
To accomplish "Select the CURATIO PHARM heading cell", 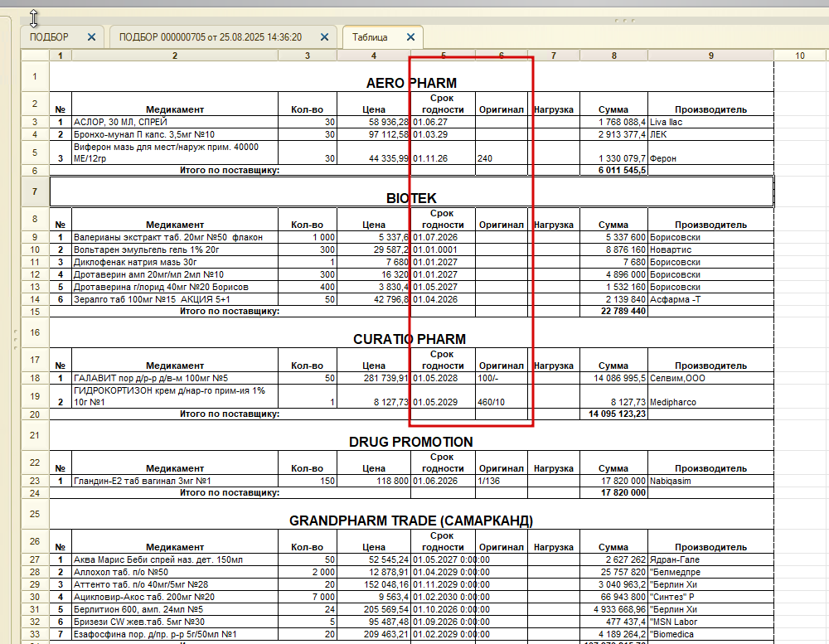I will [x=411, y=332].
